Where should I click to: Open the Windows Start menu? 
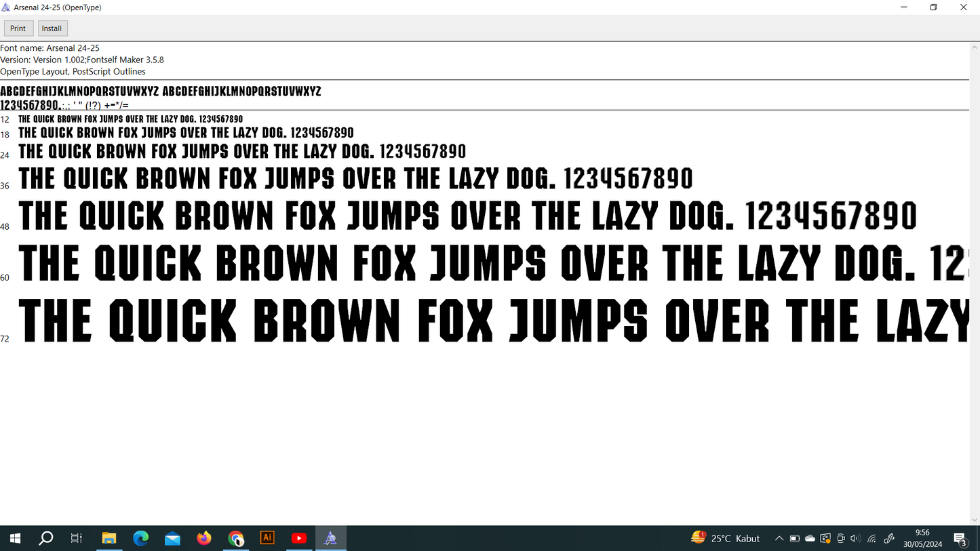click(x=15, y=538)
